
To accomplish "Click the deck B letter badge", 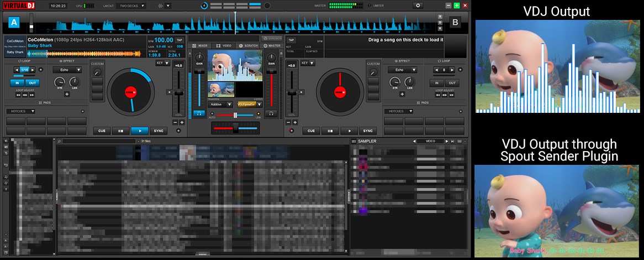I will point(455,22).
